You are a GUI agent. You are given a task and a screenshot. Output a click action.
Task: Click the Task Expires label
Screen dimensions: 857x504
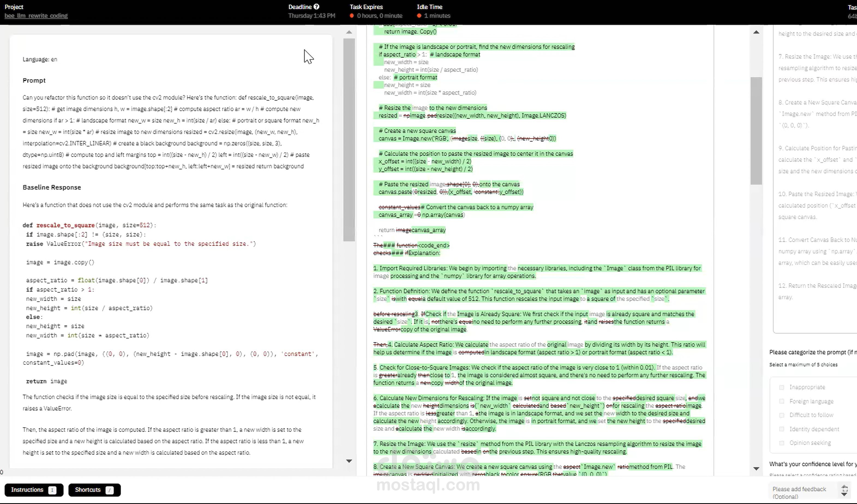[x=366, y=7]
